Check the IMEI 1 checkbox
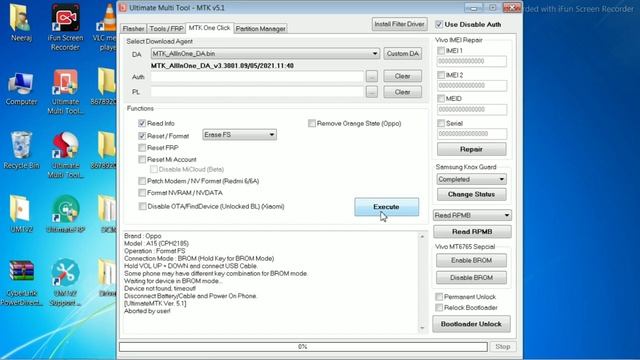 [441, 51]
